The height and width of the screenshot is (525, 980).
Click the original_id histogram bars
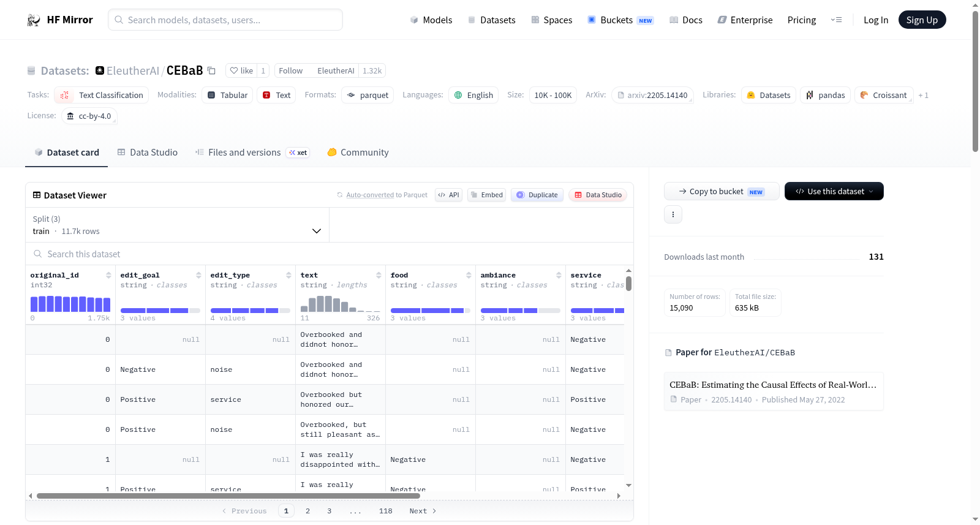pos(70,304)
